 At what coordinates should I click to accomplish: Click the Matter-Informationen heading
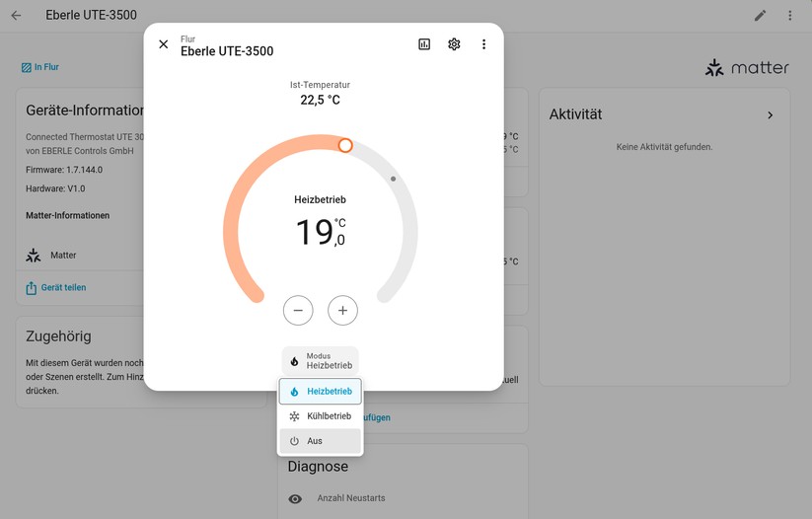point(68,215)
